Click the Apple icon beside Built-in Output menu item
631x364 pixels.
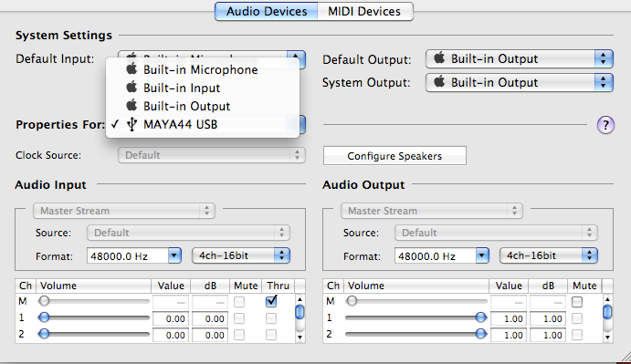pyautogui.click(x=131, y=106)
